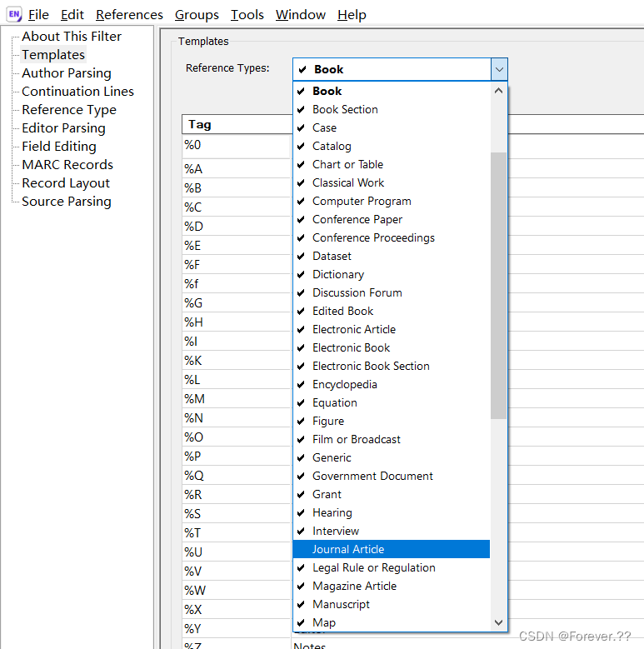Choose Book in the dropdown list
The image size is (644, 649).
[391, 91]
